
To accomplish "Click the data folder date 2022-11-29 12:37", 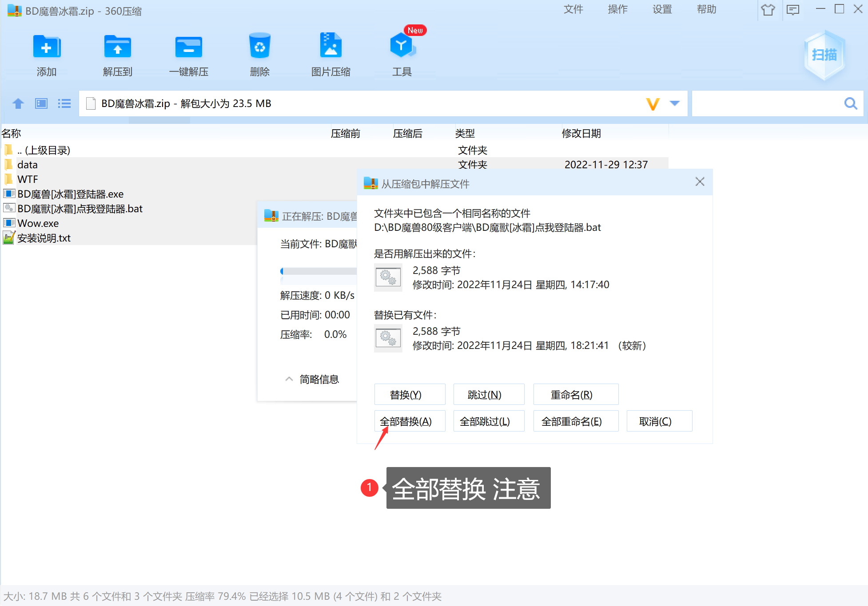I will point(606,165).
